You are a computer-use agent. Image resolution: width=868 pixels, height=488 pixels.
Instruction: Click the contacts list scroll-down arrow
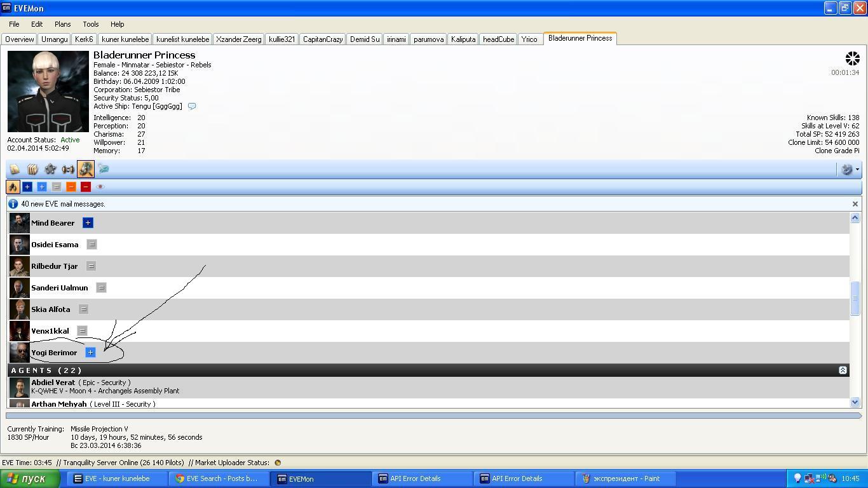click(x=855, y=402)
